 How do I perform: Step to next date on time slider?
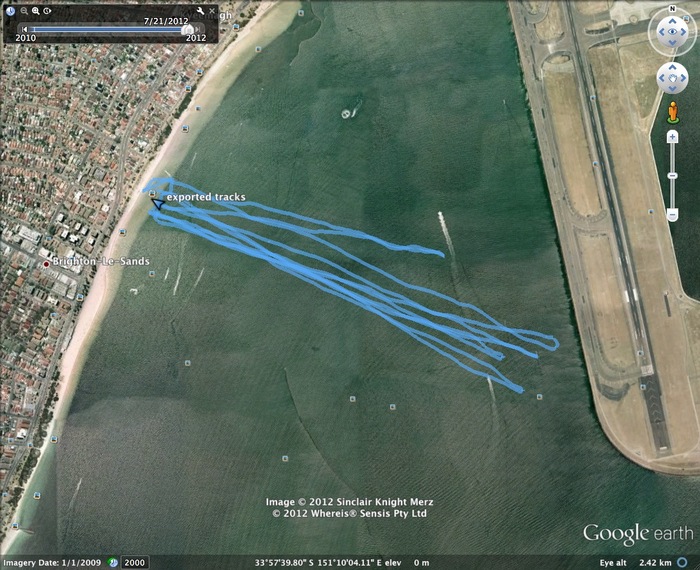(198, 29)
